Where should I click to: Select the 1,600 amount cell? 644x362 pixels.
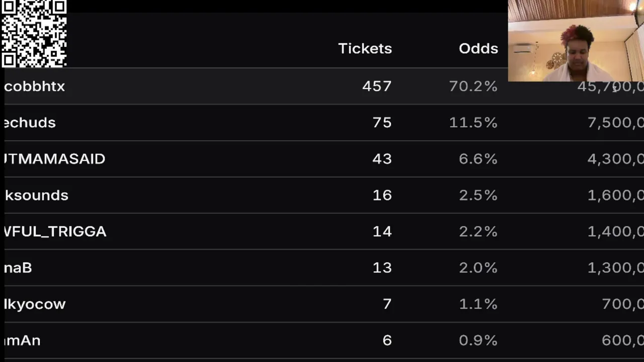(615, 195)
